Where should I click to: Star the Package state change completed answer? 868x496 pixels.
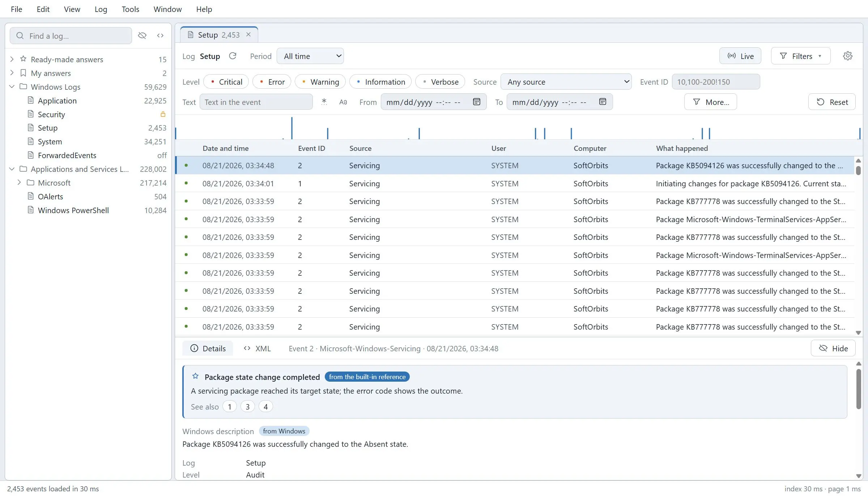click(x=195, y=376)
